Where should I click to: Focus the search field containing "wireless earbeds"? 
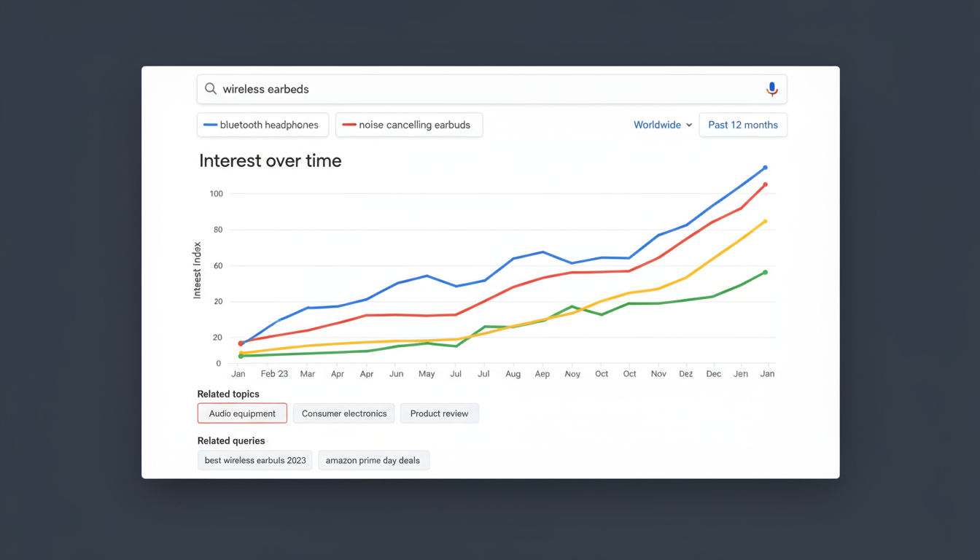coord(481,89)
